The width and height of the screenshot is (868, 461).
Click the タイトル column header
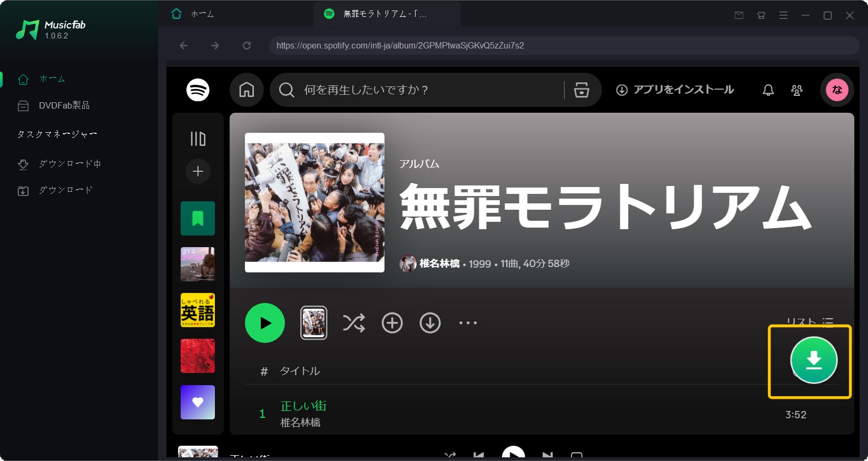tap(300, 371)
